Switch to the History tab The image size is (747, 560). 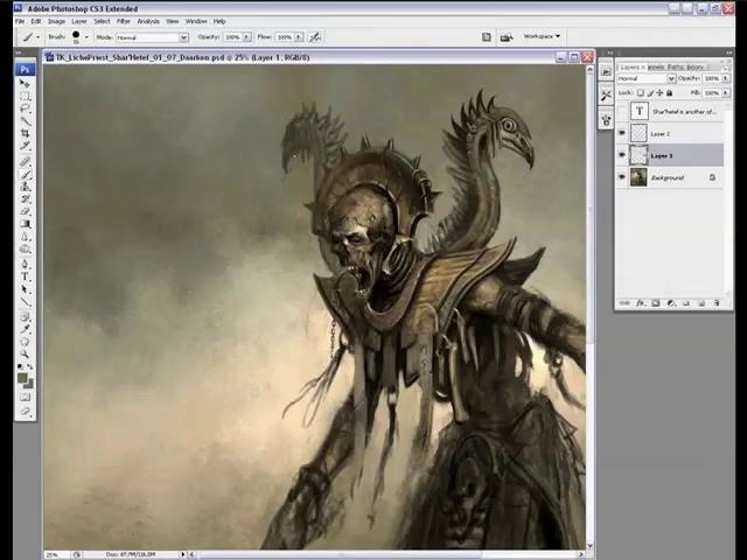[695, 67]
